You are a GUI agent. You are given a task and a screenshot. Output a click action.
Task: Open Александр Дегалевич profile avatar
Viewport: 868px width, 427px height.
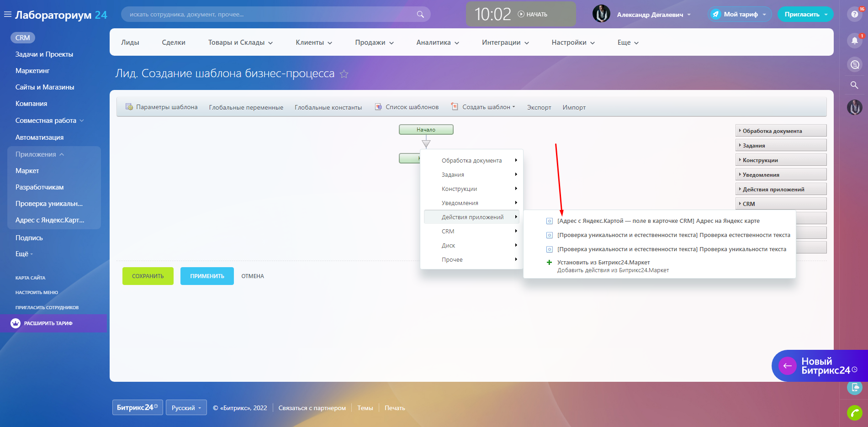click(x=601, y=14)
